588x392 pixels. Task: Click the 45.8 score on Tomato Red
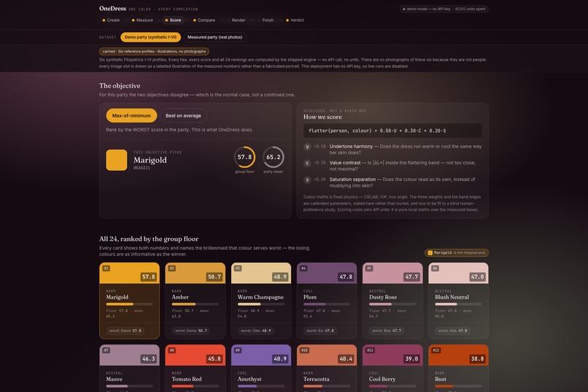click(x=214, y=359)
